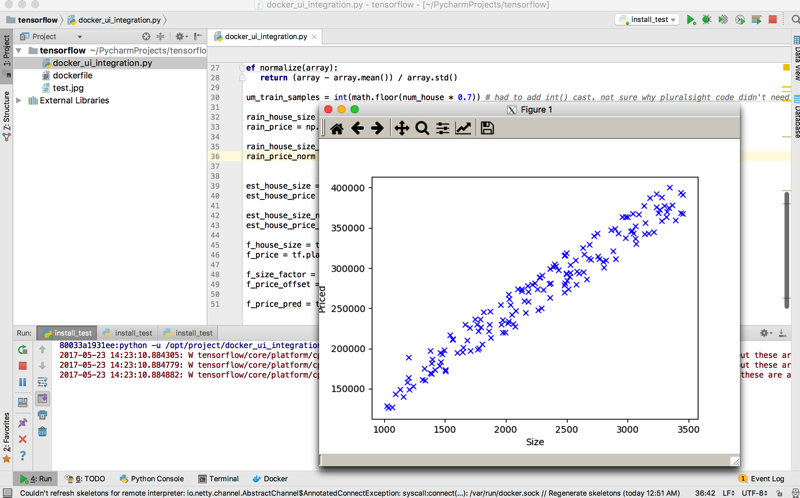Click the yellow inspection indicator atop editor gutter
Viewport: 800px width, 498px height.
[786, 67]
